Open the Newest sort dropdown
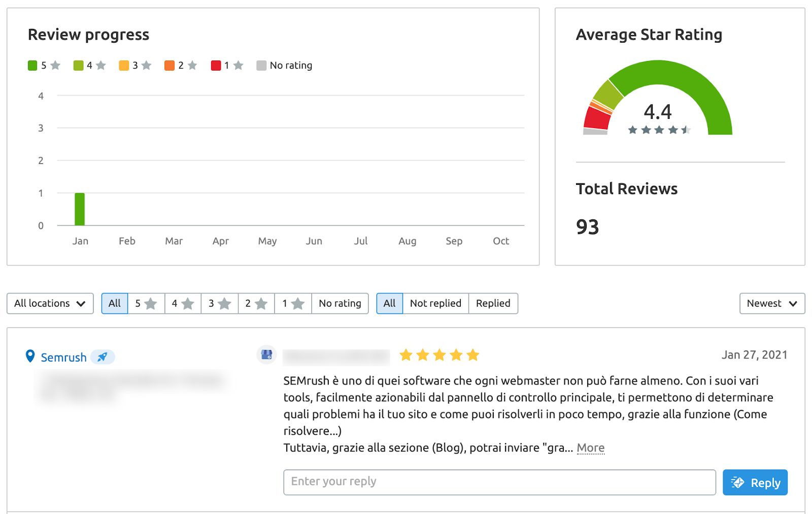Viewport: 812px width, 514px height. point(771,304)
